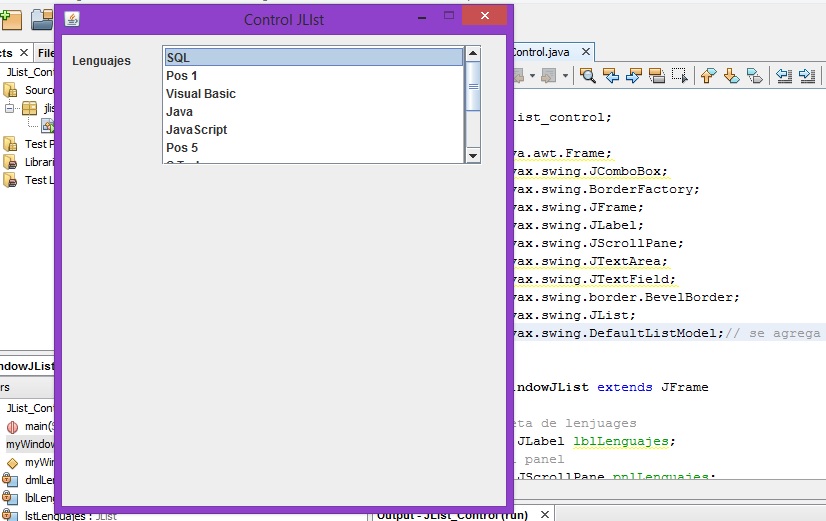Click the Find Selection magnifier icon

[588, 76]
